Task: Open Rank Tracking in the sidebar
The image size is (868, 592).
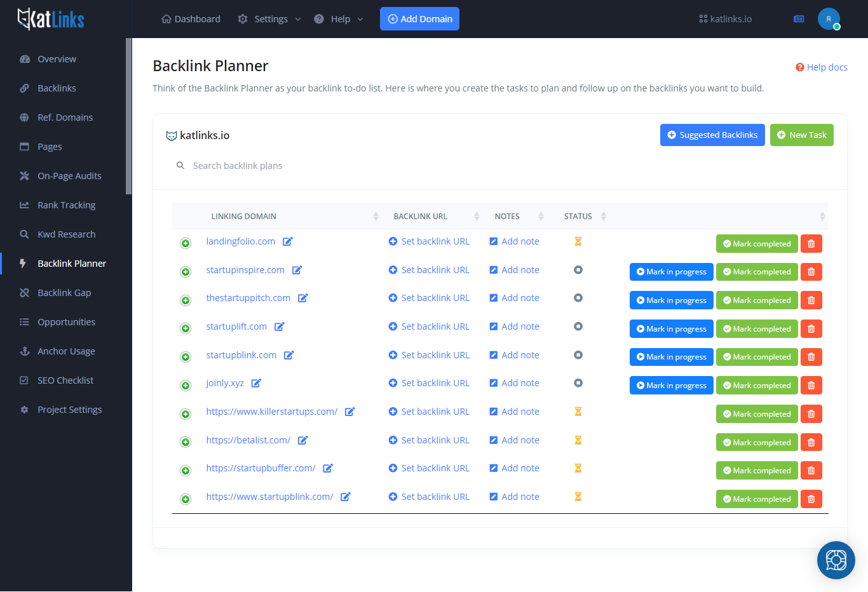Action: (66, 205)
